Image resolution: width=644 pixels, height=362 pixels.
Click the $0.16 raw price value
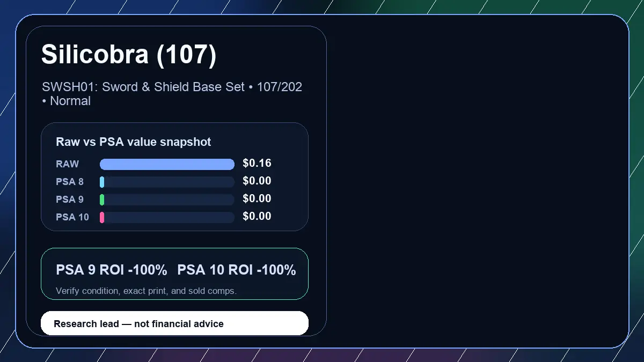[257, 164]
